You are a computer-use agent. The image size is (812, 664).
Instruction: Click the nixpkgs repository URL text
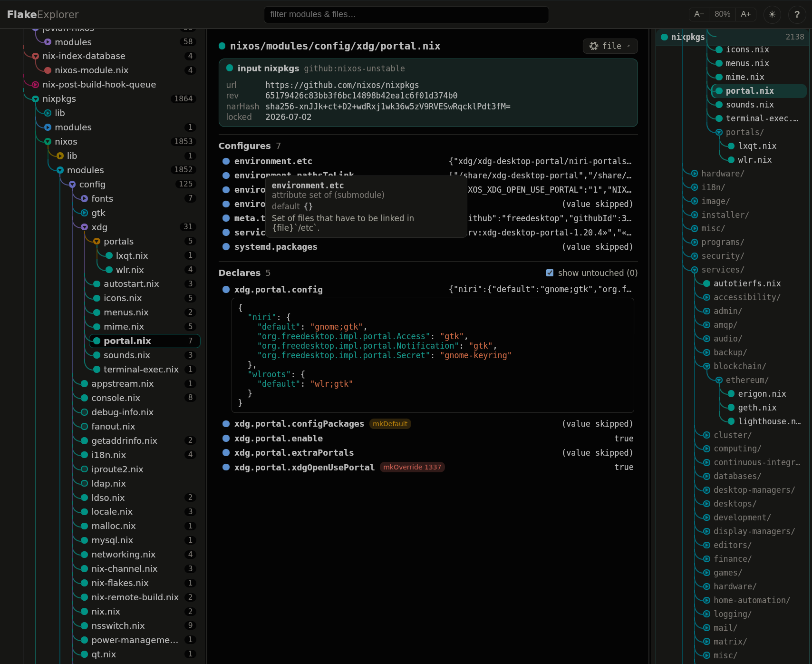(x=342, y=85)
